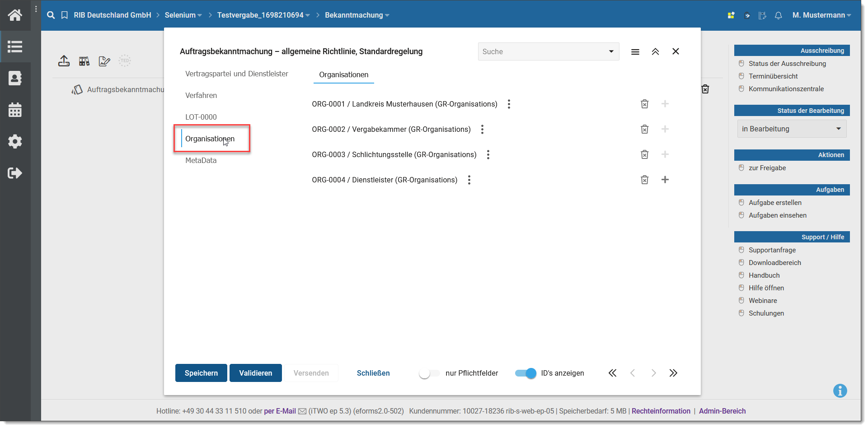Delete ORG-0002 Vergabekammer
The height and width of the screenshot is (428, 868).
(645, 129)
